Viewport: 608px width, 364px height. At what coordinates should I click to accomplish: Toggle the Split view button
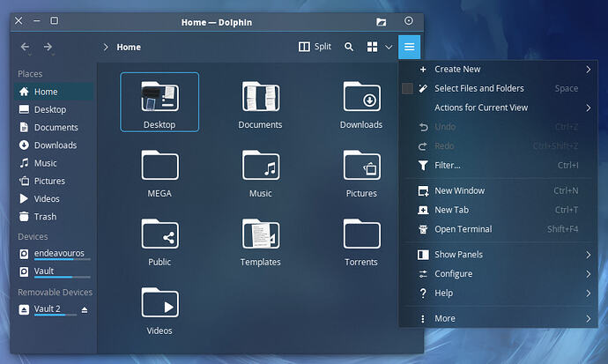tap(315, 47)
